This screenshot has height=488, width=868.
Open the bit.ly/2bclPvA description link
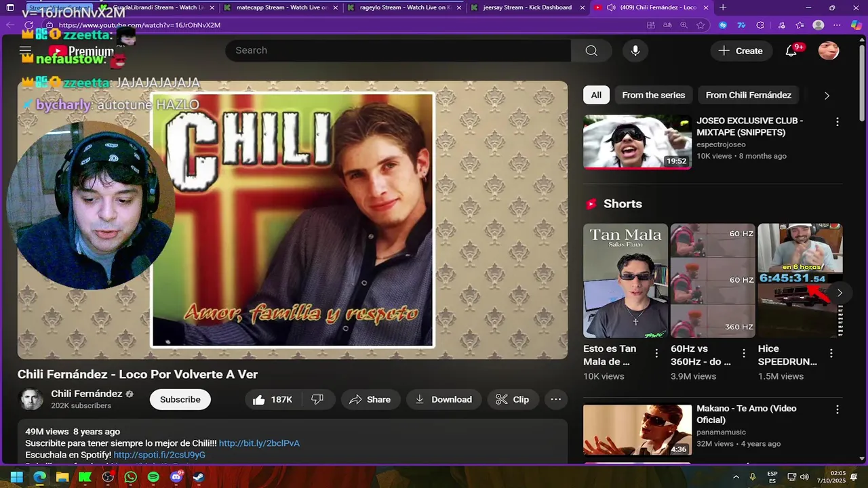(x=259, y=443)
